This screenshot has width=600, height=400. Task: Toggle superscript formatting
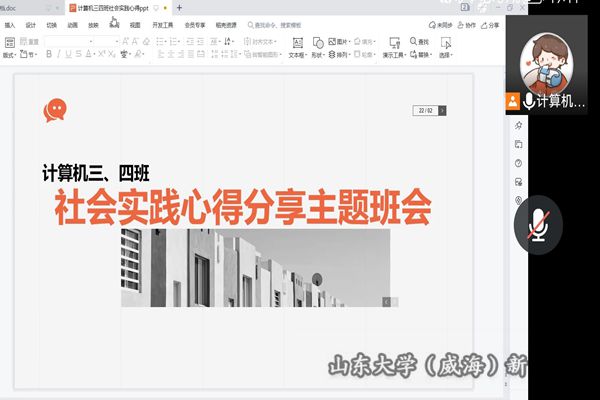click(x=101, y=54)
